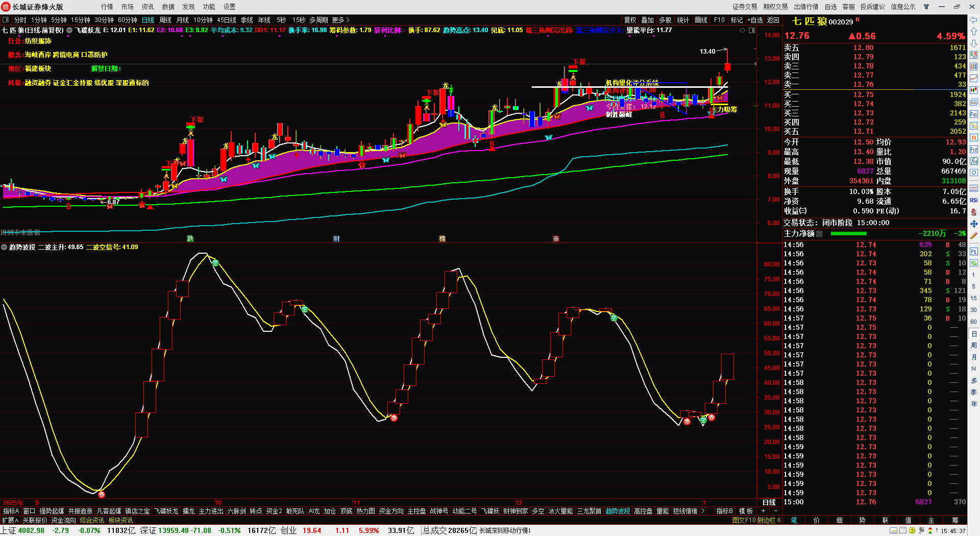Open the 指标A indicator group
Viewport: 980px width, 536px height.
pos(11,511)
